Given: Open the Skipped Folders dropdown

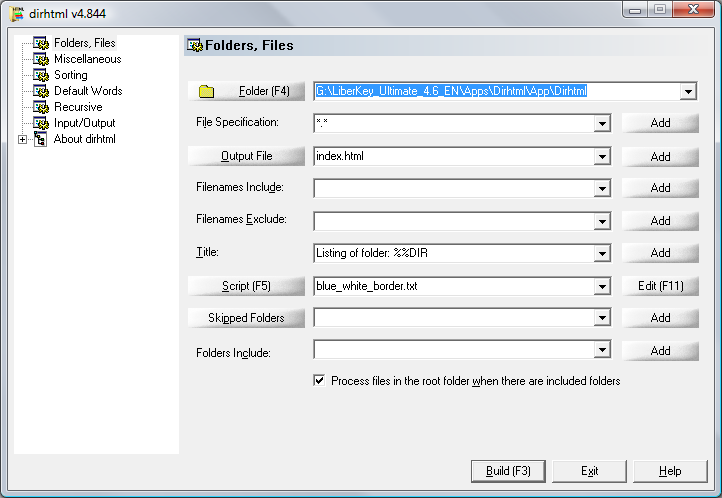Looking at the screenshot, I should point(602,318).
